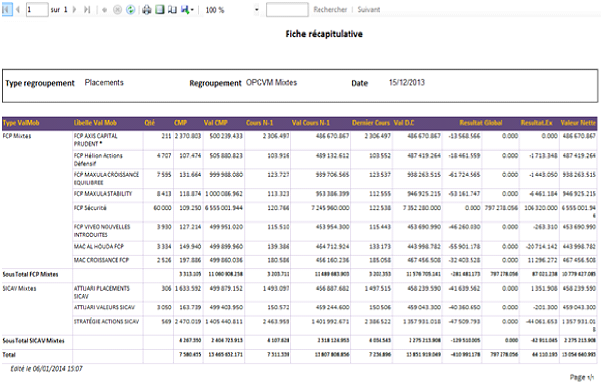Go to the first page of the report
602x383 pixels.
(7, 10)
